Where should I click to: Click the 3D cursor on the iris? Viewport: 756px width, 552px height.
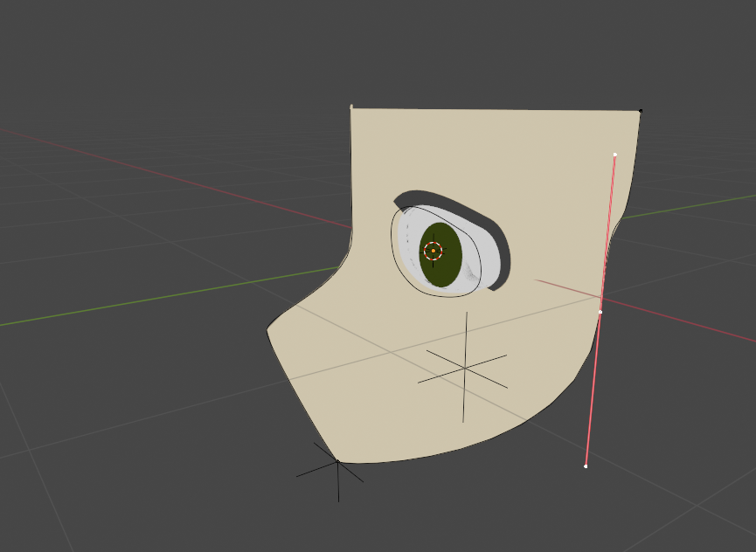point(433,252)
